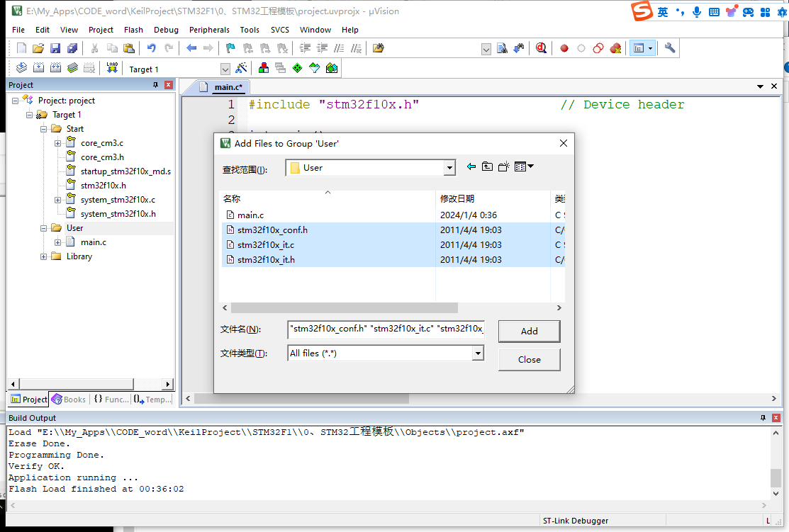Collapse the User group in project tree
The image size is (789, 532).
(44, 228)
